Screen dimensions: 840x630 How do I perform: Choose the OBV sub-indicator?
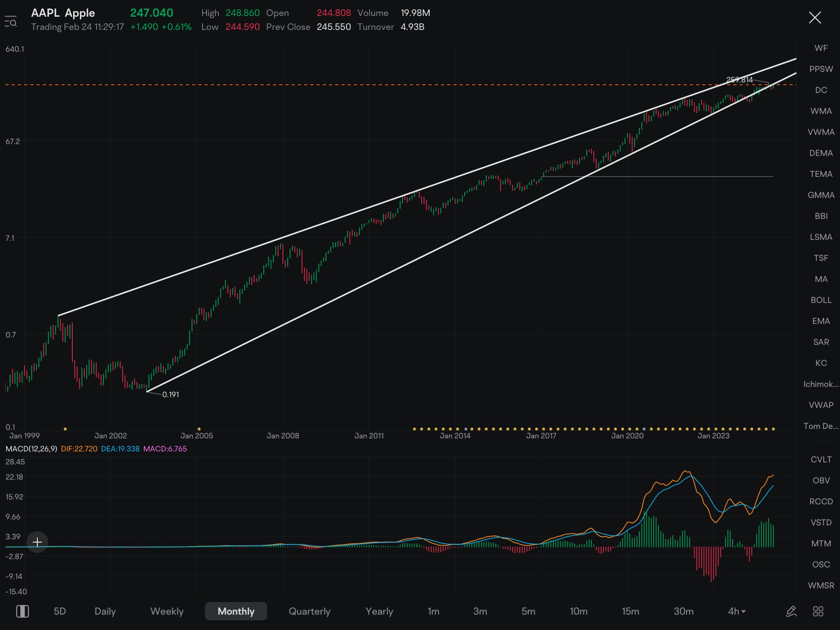coord(821,480)
